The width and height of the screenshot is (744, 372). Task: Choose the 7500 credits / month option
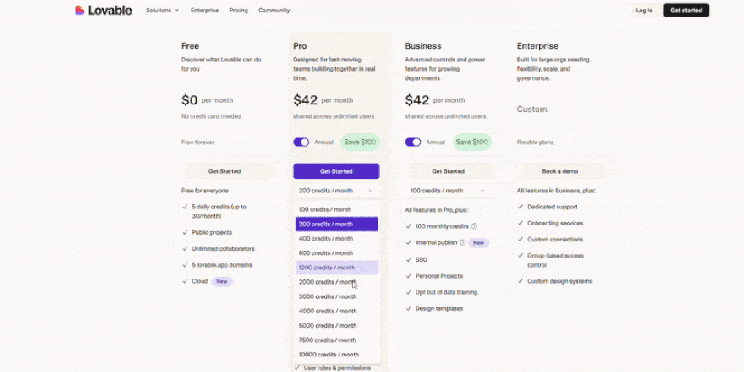[x=336, y=340]
